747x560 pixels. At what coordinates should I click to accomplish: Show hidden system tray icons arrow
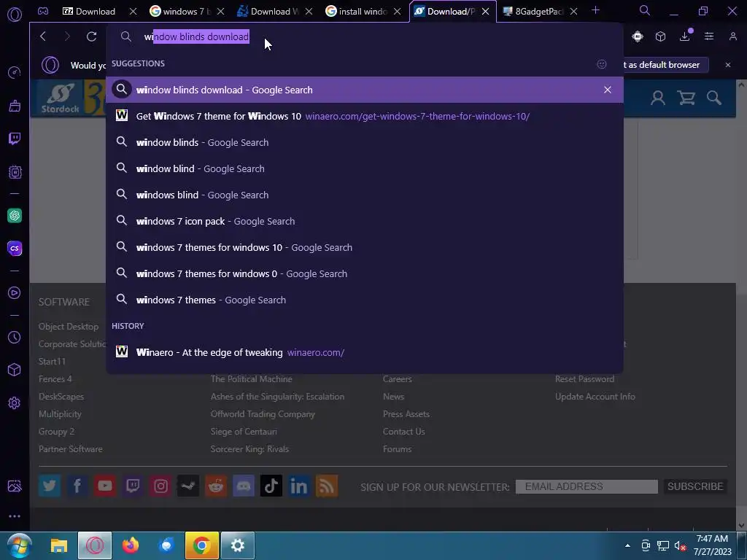627,545
